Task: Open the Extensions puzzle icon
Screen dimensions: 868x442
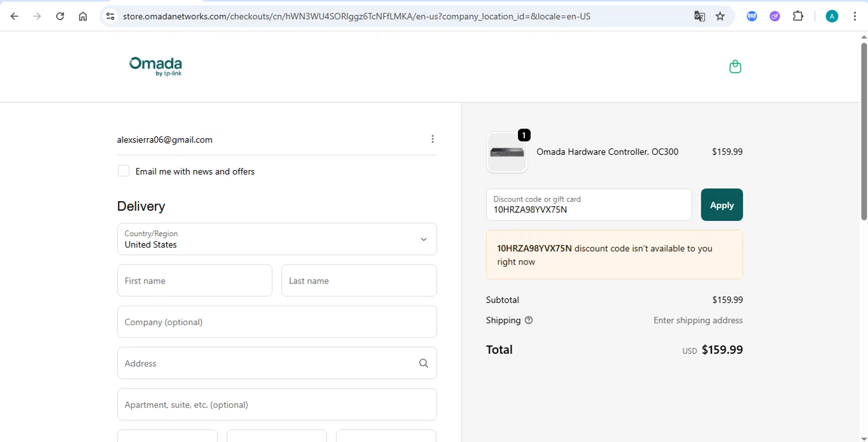Action: pos(798,16)
